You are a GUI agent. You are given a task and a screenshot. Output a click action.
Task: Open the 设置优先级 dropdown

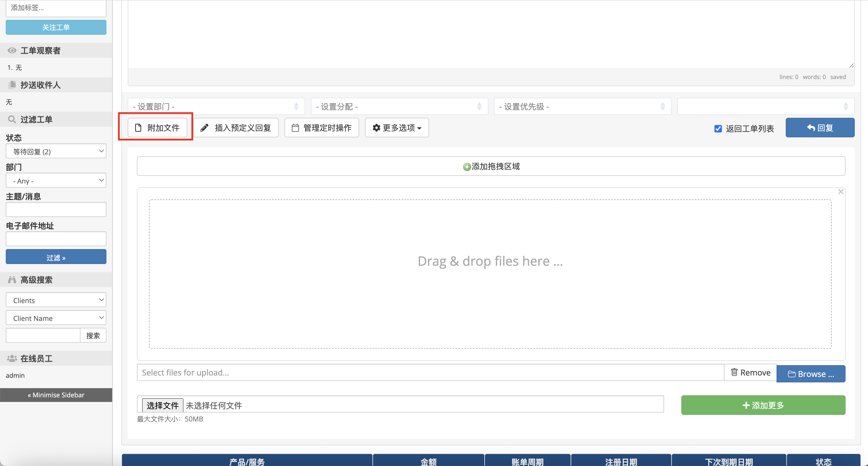(582, 106)
